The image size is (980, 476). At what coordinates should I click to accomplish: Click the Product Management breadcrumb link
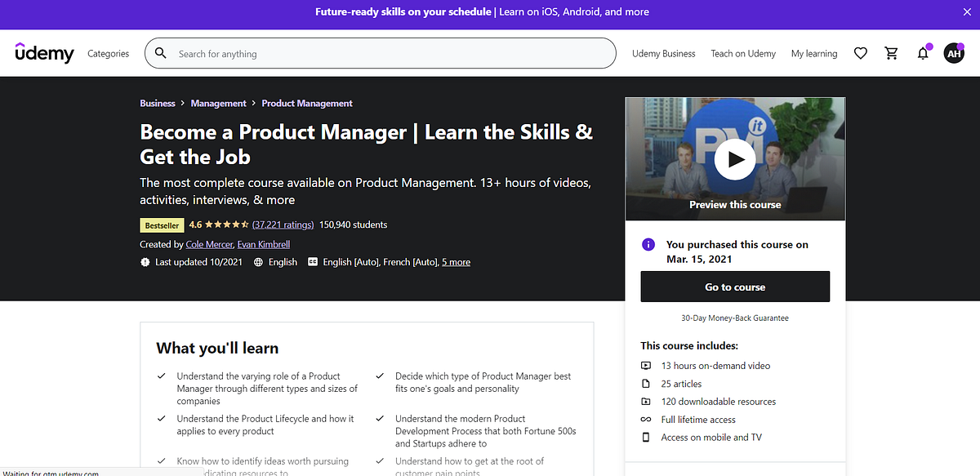pos(307,103)
